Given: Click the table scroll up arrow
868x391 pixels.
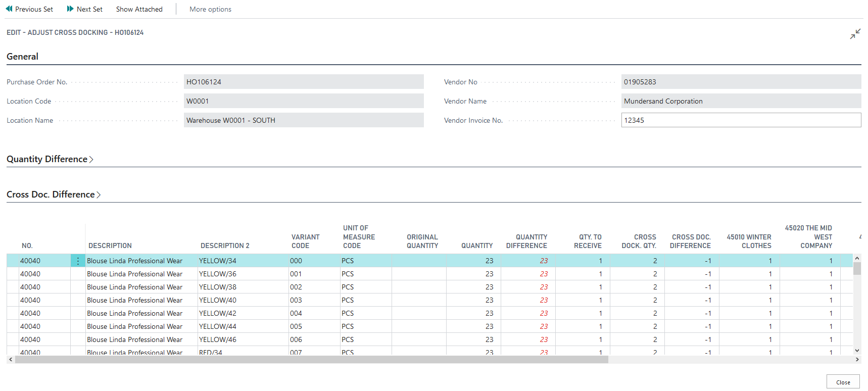Looking at the screenshot, I should pyautogui.click(x=857, y=258).
